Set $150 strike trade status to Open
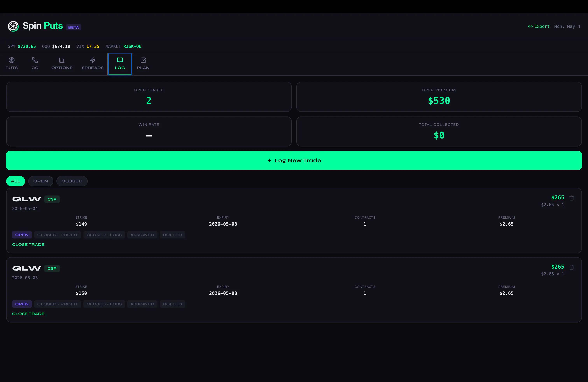 pos(22,304)
